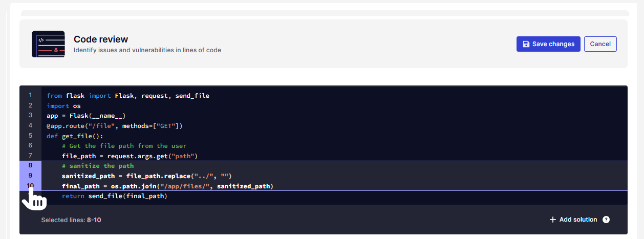Click the plus icon beside Add solution
Image resolution: width=644 pixels, height=239 pixels.
tap(552, 220)
